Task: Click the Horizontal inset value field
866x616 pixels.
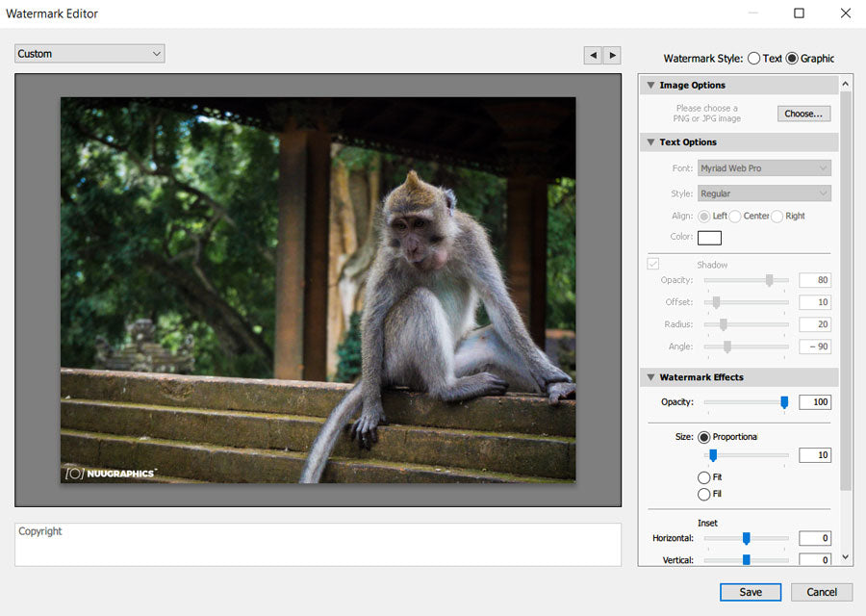Action: click(815, 538)
